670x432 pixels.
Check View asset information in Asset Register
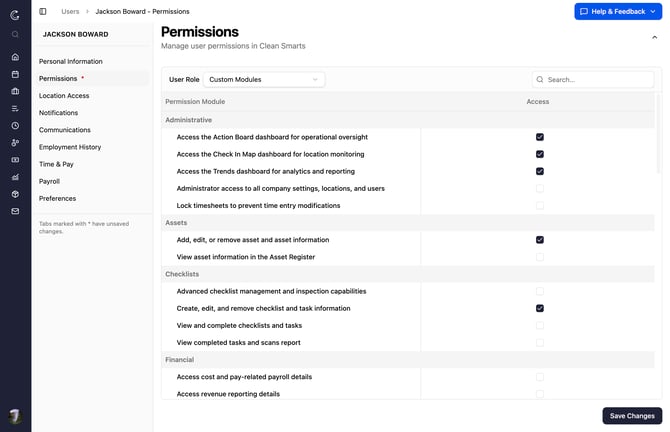[540, 257]
